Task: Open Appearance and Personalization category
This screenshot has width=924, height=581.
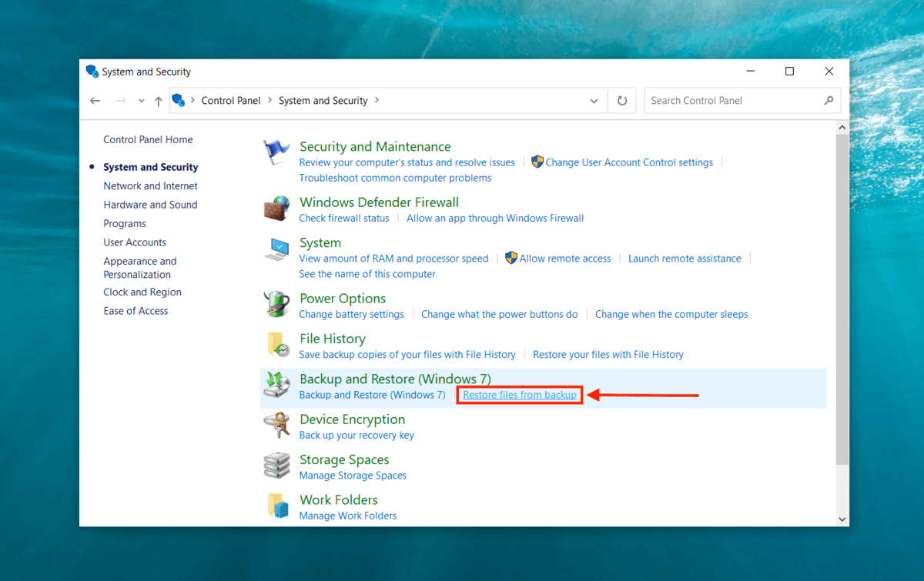Action: coord(140,268)
